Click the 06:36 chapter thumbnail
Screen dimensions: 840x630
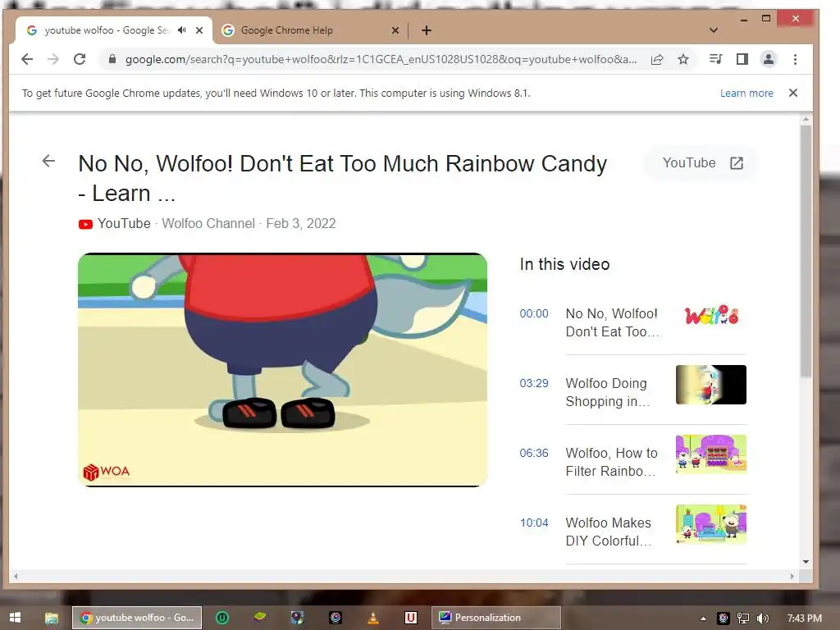[711, 454]
